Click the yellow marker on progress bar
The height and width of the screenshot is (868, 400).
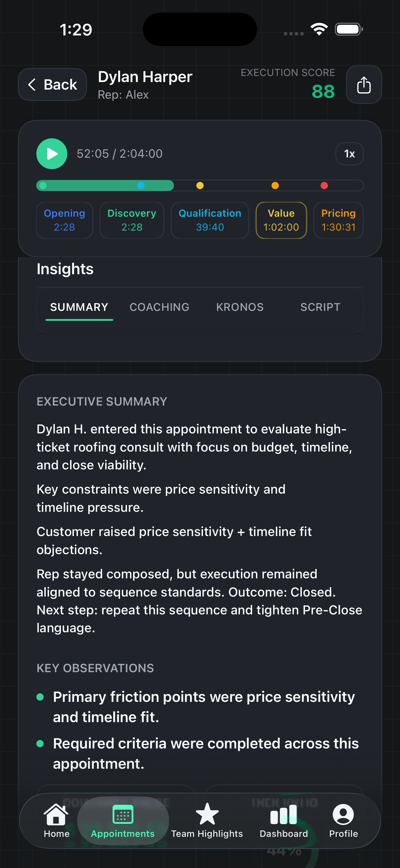(200, 186)
